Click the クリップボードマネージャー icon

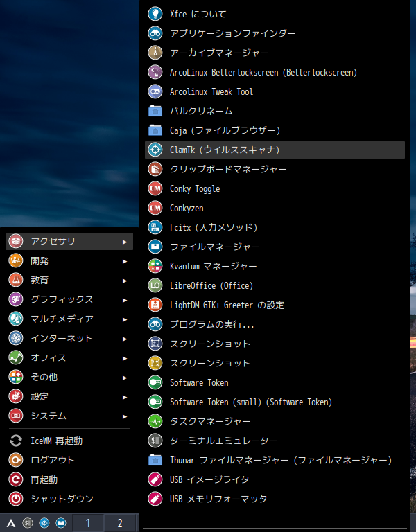155,169
